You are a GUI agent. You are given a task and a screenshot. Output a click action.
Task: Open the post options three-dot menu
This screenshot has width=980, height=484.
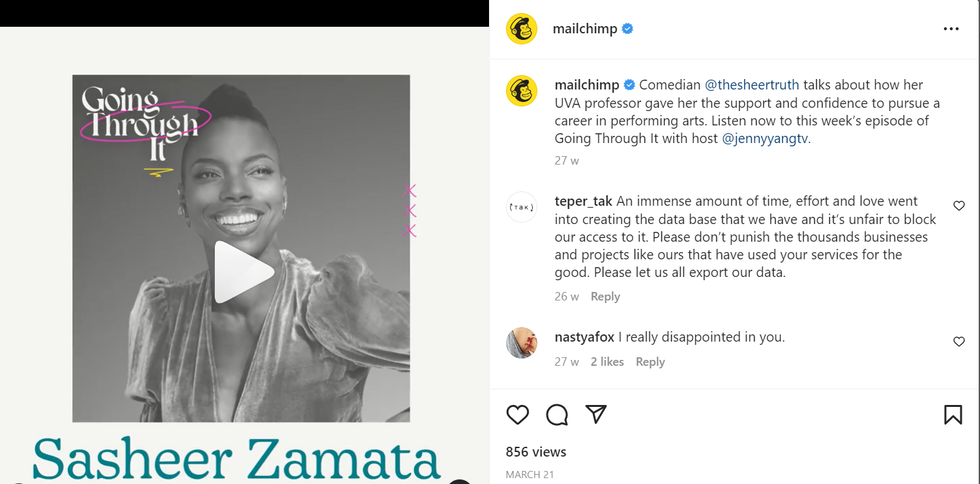tap(951, 28)
